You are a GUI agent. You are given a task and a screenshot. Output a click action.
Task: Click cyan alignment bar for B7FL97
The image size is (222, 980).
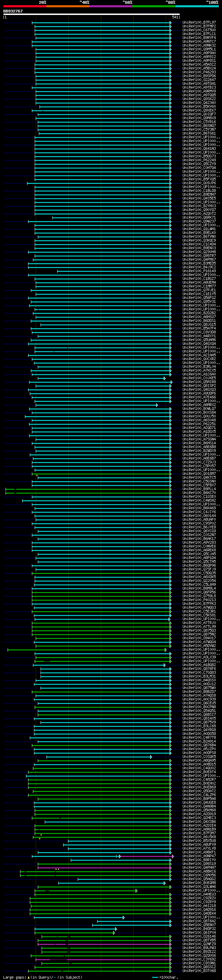[x=101, y=23]
